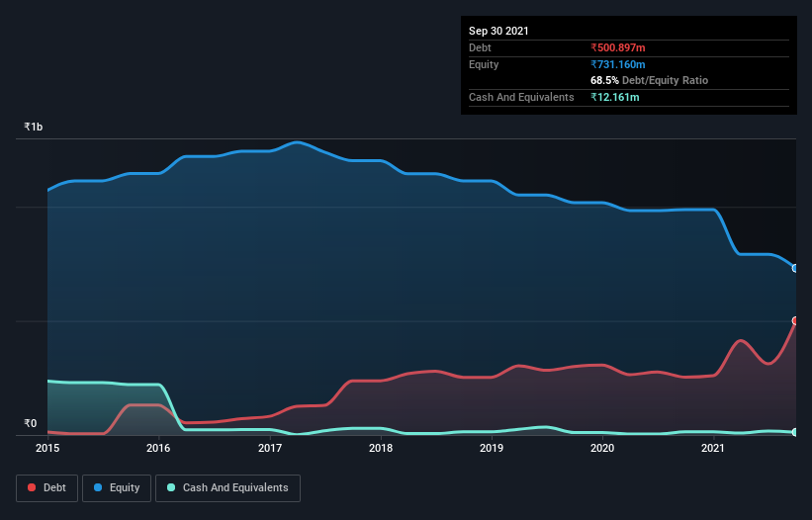Viewport: 812px width, 520px height.
Task: Click the 2021 x-axis label
Action: coord(713,448)
